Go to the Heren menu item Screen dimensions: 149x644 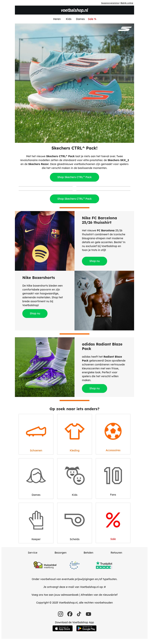tap(57, 19)
